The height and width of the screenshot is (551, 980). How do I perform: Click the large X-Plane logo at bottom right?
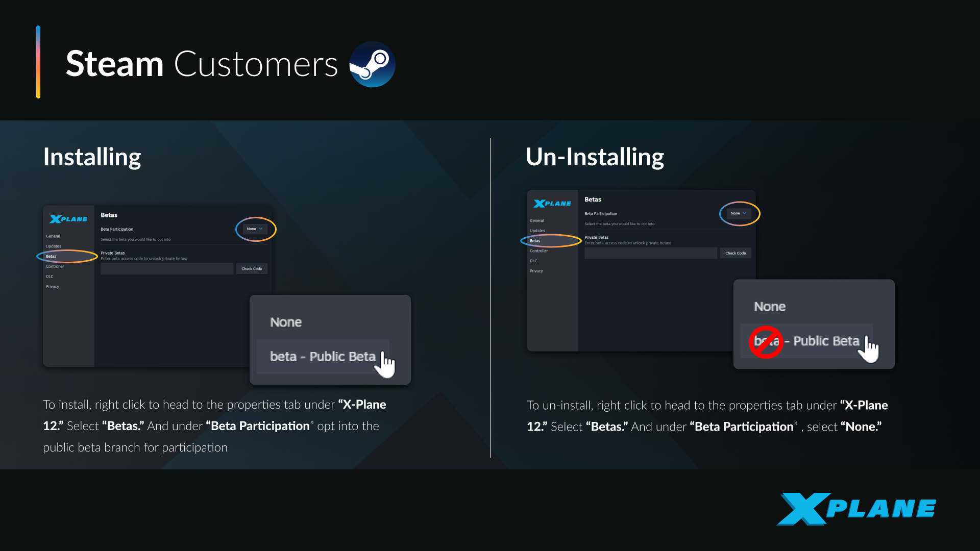point(856,509)
